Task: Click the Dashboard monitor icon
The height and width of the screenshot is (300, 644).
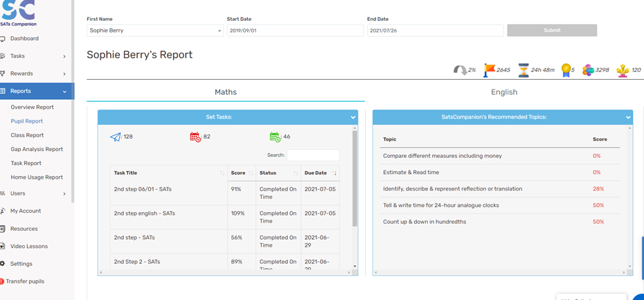Action: tap(2, 39)
